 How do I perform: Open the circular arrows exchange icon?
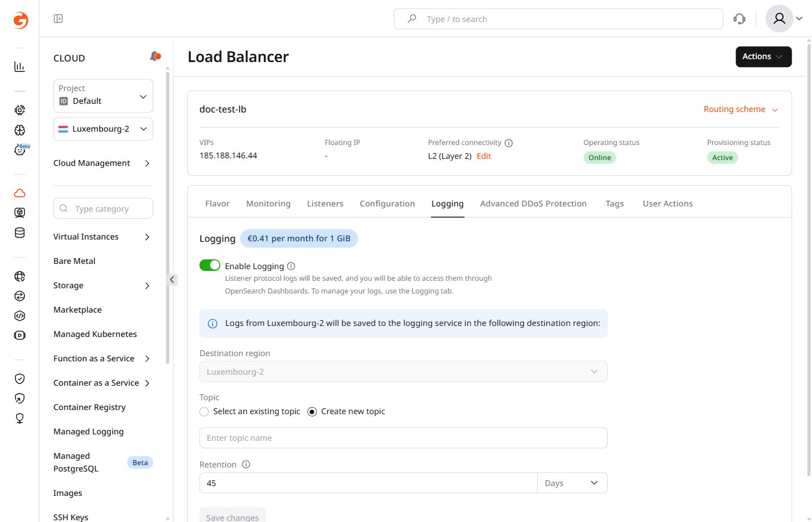[x=20, y=296]
